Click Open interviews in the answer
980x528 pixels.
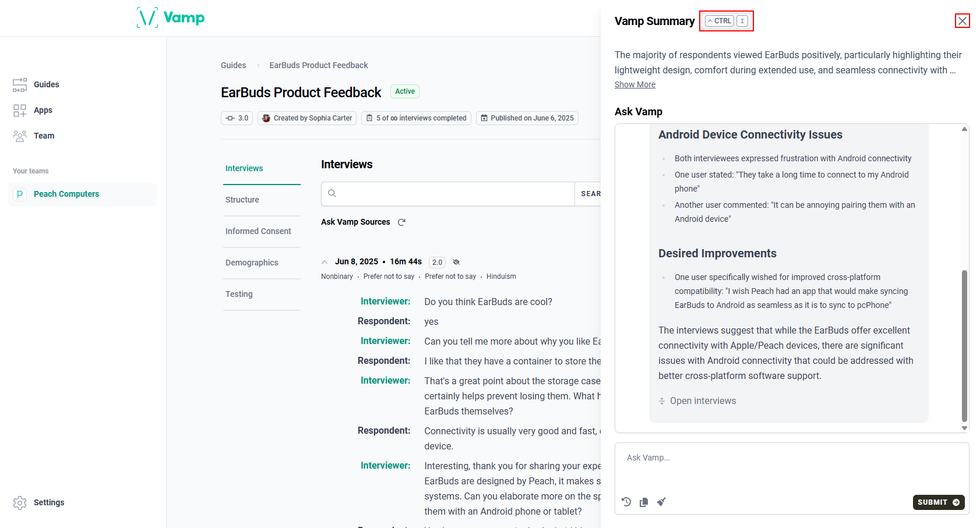tap(697, 401)
